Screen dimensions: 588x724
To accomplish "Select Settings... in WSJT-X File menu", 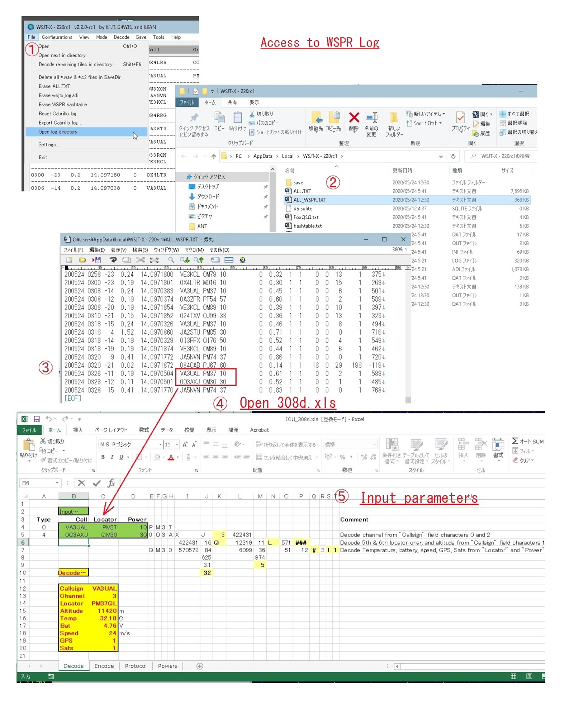I will [x=48, y=144].
